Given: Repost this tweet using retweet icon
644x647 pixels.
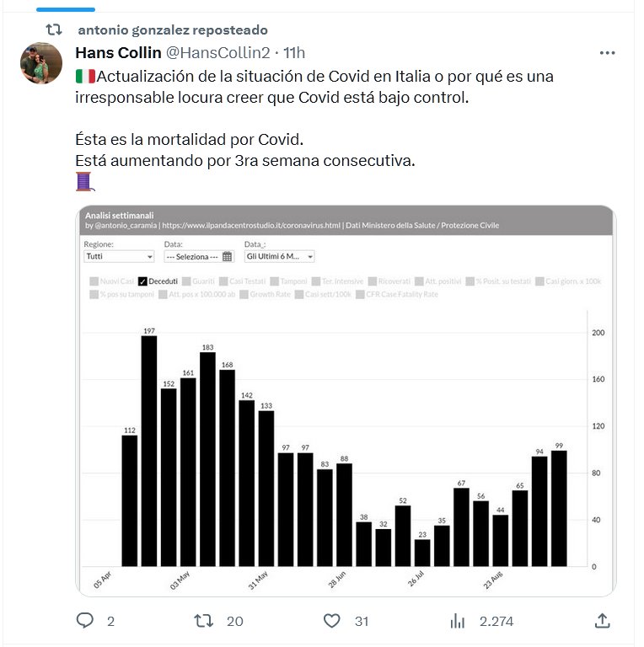Looking at the screenshot, I should 204,621.
